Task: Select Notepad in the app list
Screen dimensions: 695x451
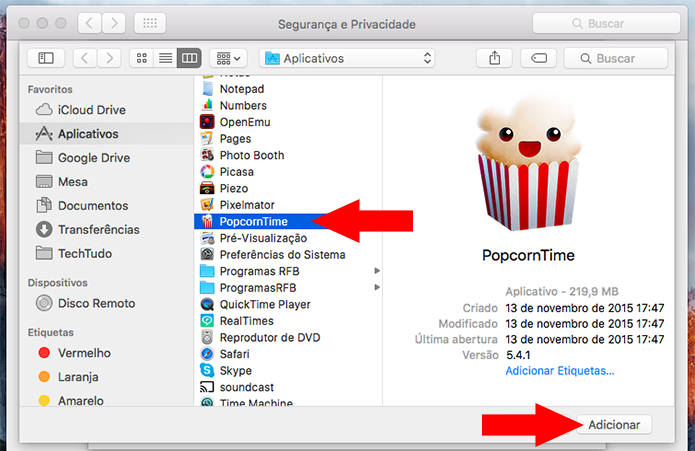Action: [x=288, y=89]
